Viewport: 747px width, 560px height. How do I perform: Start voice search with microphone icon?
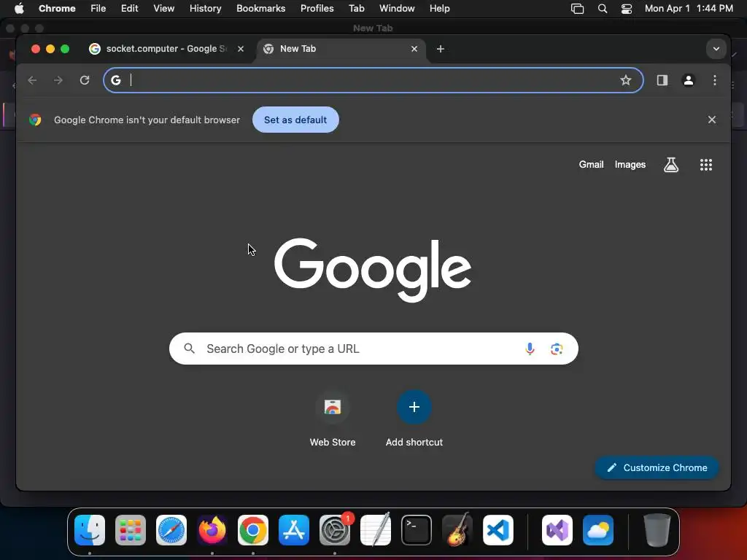(530, 349)
